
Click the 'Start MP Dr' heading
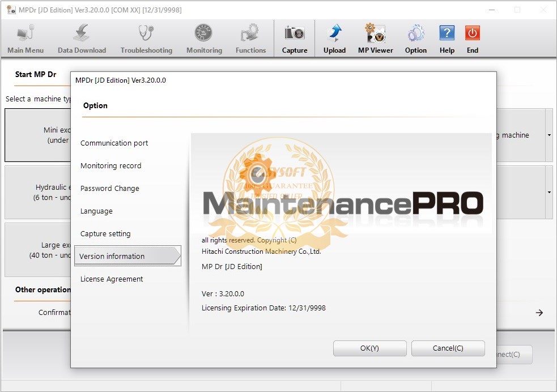(36, 75)
